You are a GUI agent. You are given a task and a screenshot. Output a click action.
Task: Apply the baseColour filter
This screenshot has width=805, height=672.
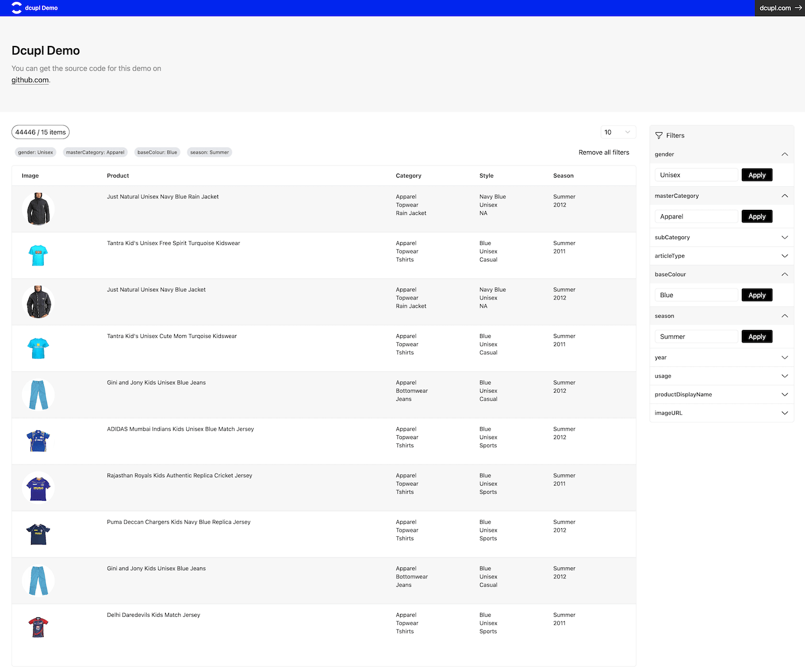pos(757,295)
